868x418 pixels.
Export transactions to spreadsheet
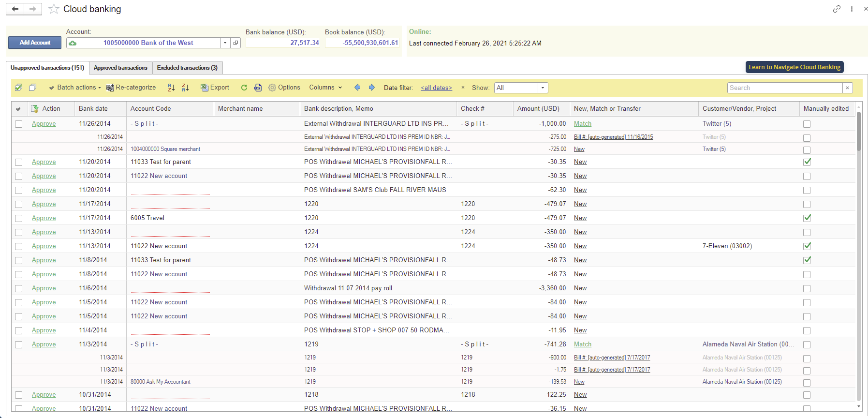point(215,88)
